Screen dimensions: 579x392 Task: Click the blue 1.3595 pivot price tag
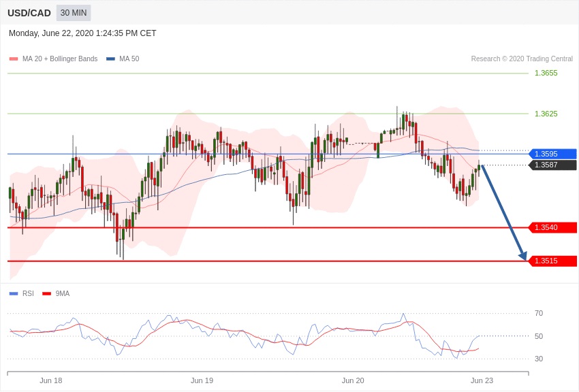pos(553,154)
